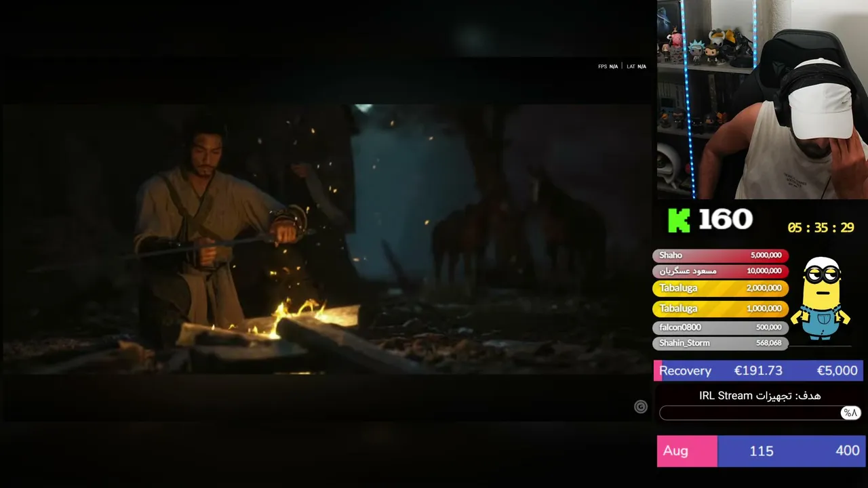Click the "€191.73" raised amount

tap(758, 371)
